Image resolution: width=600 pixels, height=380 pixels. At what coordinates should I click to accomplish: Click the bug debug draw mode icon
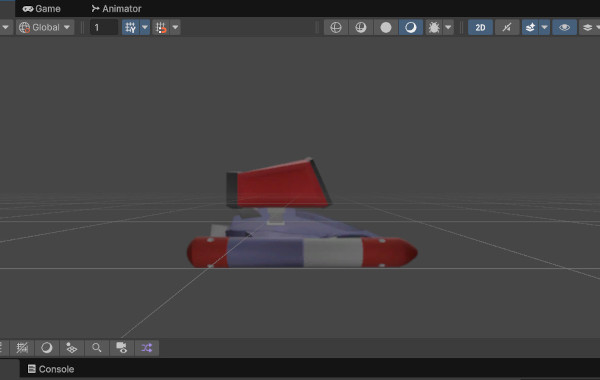coord(434,28)
